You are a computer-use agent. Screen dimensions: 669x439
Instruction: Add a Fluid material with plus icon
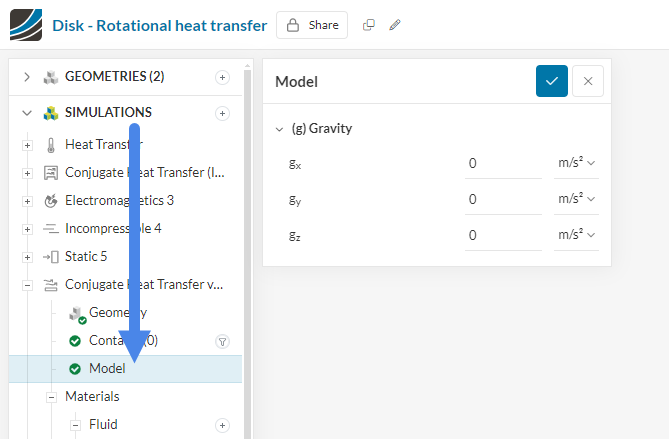pyautogui.click(x=222, y=425)
